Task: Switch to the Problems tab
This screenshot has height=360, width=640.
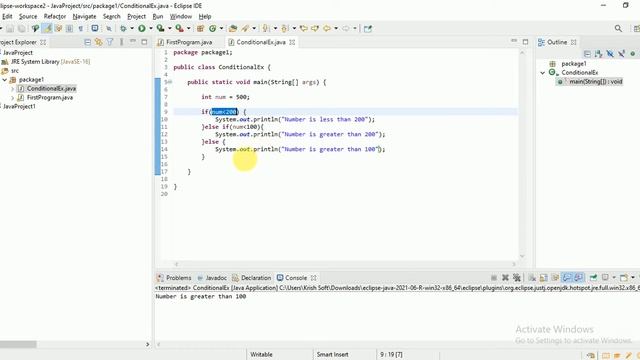Action: (174, 278)
